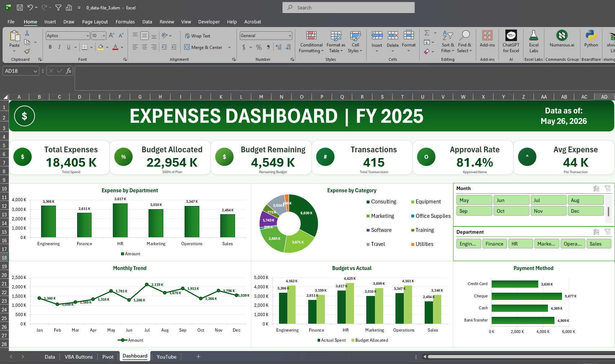Click the Increase Indent icon
615x364 pixels.
(x=174, y=47)
